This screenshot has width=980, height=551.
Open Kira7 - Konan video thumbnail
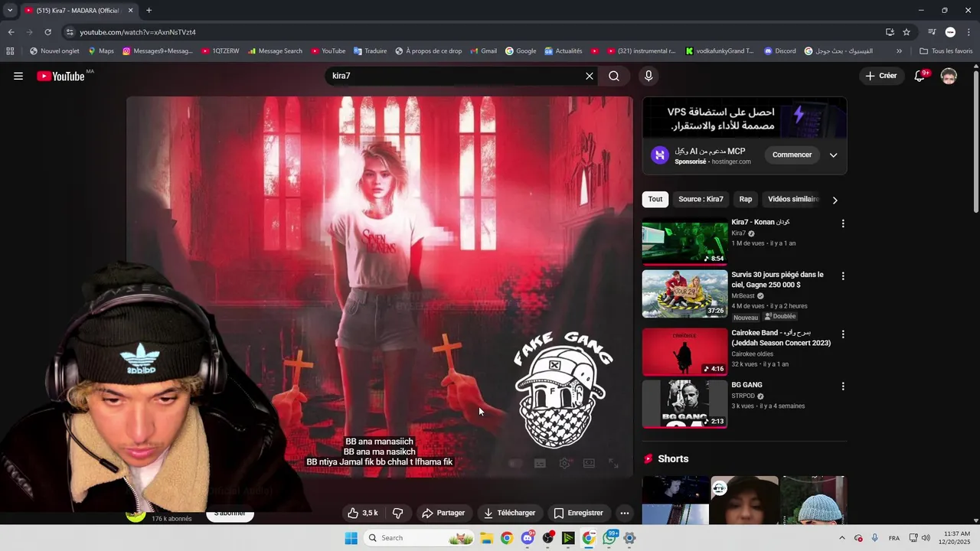tap(684, 243)
